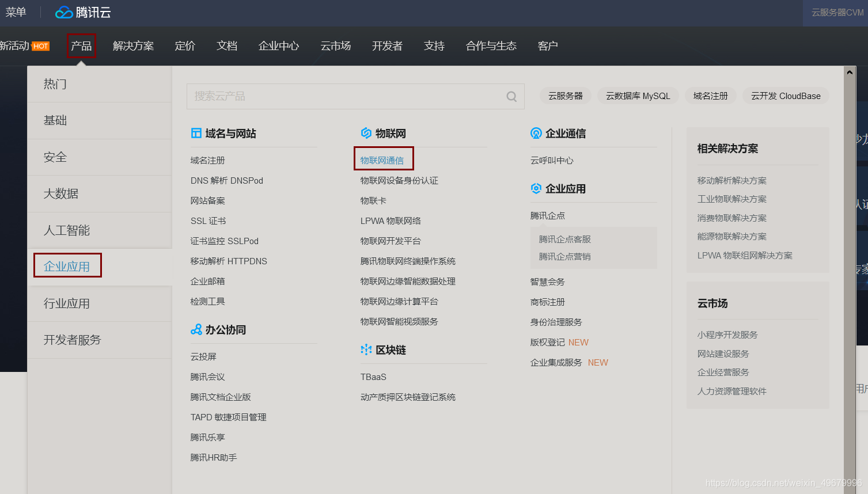Open the 云呼叫中心 link
This screenshot has width=868, height=494.
[x=552, y=160]
